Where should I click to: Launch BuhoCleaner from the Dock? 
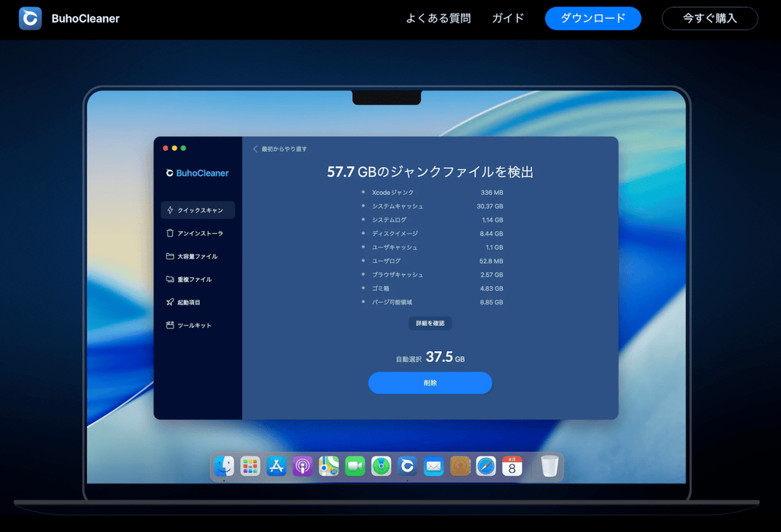[407, 467]
